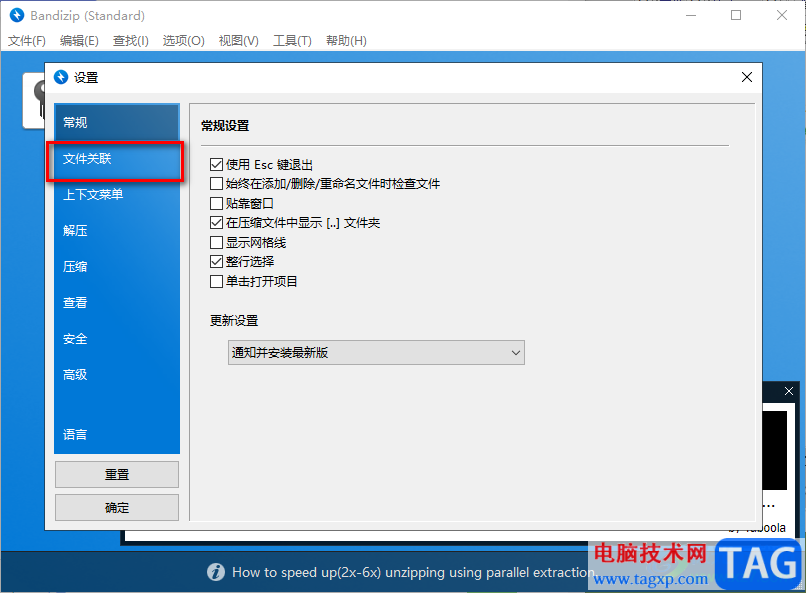The width and height of the screenshot is (806, 593).
Task: Click the Bandizip logo in the title bar
Action: coord(17,15)
